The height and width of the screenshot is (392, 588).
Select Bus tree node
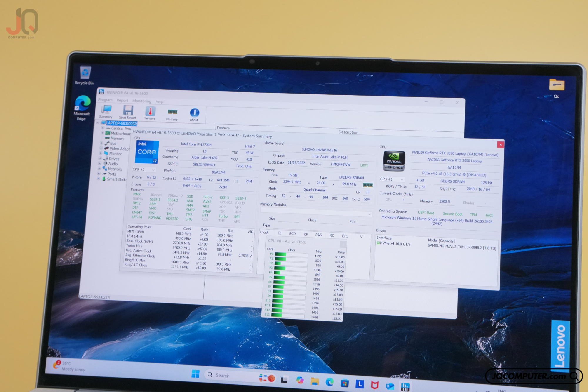[113, 144]
